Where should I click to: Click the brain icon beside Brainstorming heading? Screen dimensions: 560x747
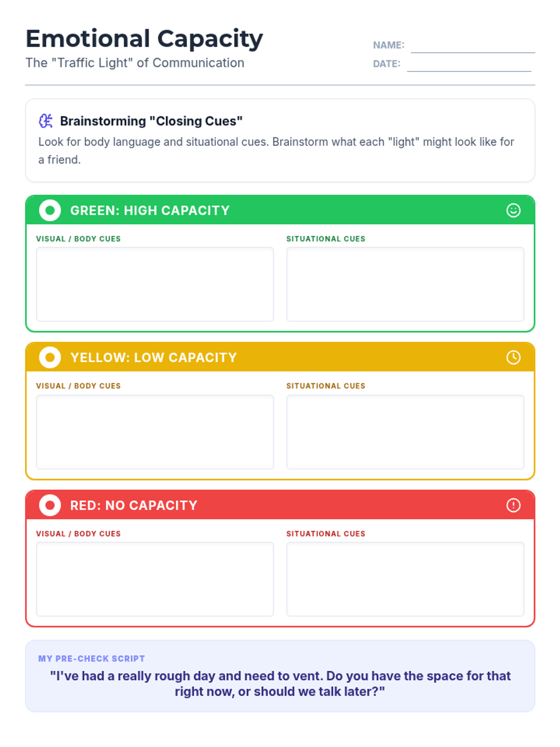tap(46, 121)
